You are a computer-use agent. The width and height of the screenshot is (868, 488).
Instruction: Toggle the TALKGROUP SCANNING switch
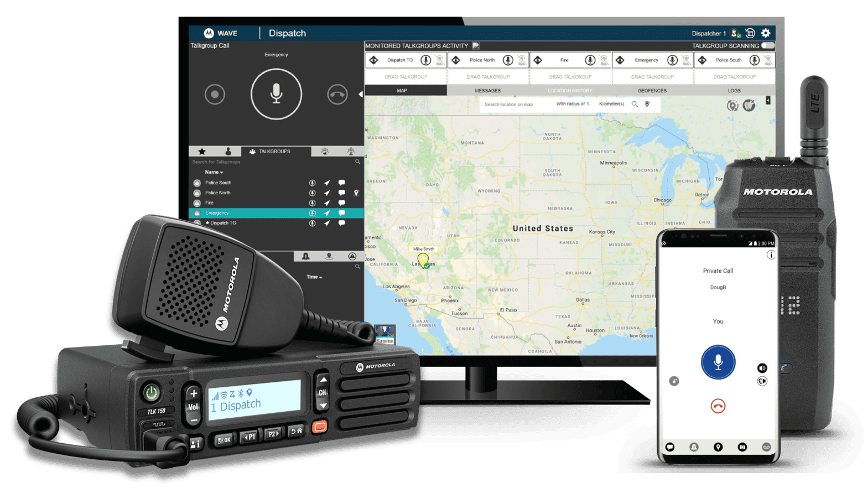coord(768,45)
